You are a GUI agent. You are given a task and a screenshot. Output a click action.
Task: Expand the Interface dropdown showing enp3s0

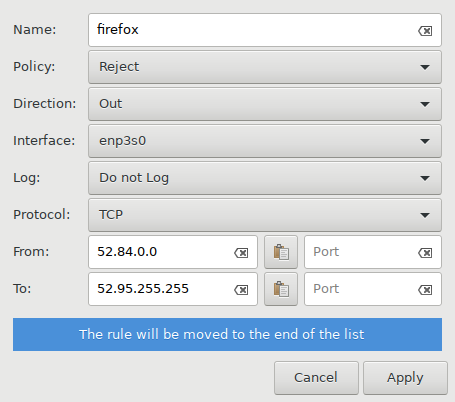point(265,141)
